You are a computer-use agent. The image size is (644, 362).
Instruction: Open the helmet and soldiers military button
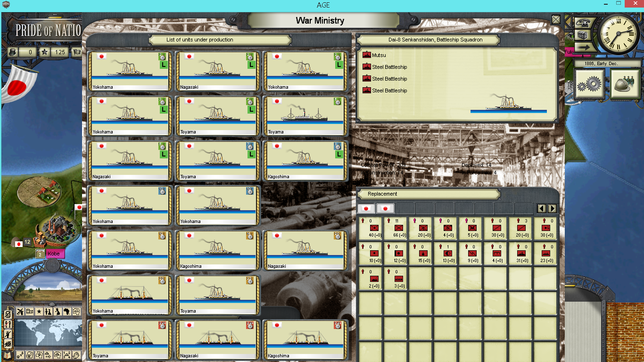click(625, 84)
